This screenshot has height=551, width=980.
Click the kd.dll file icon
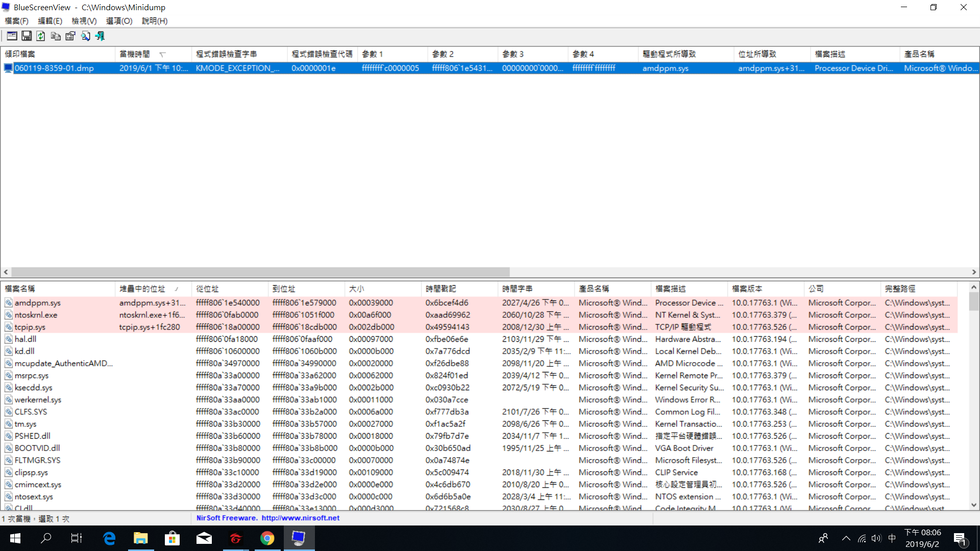9,352
